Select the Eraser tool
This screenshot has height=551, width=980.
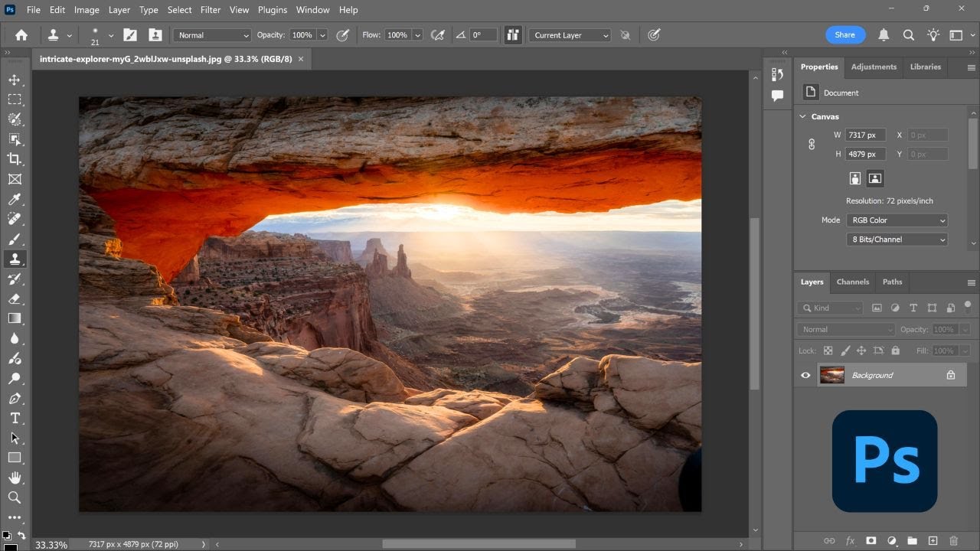pos(15,298)
